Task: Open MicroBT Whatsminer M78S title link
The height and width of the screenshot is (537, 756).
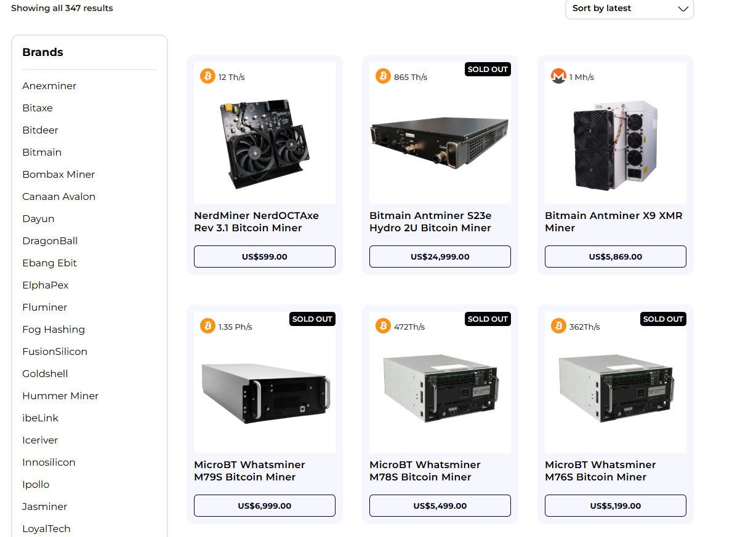Action: point(425,471)
